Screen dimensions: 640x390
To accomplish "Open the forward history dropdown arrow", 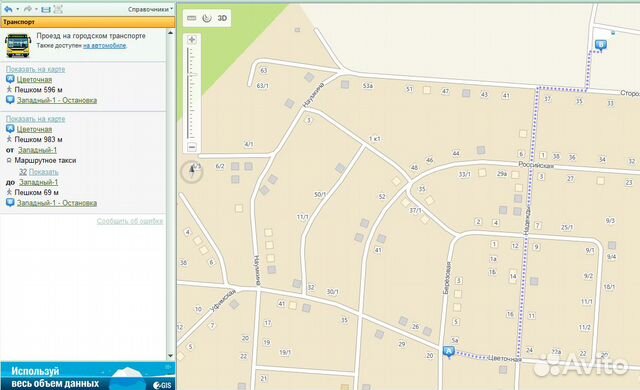I will click(37, 9).
